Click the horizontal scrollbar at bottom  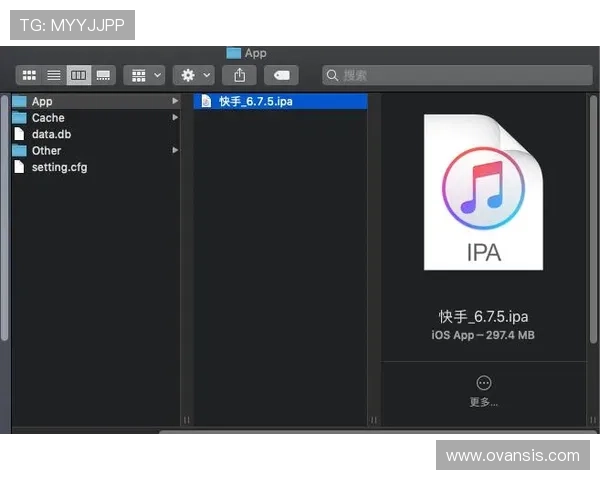[379, 432]
